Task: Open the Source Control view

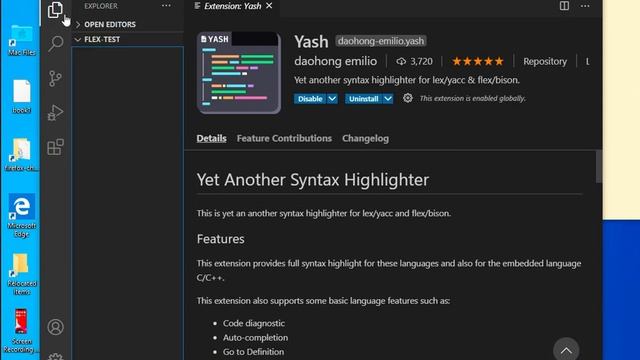Action: (x=55, y=78)
